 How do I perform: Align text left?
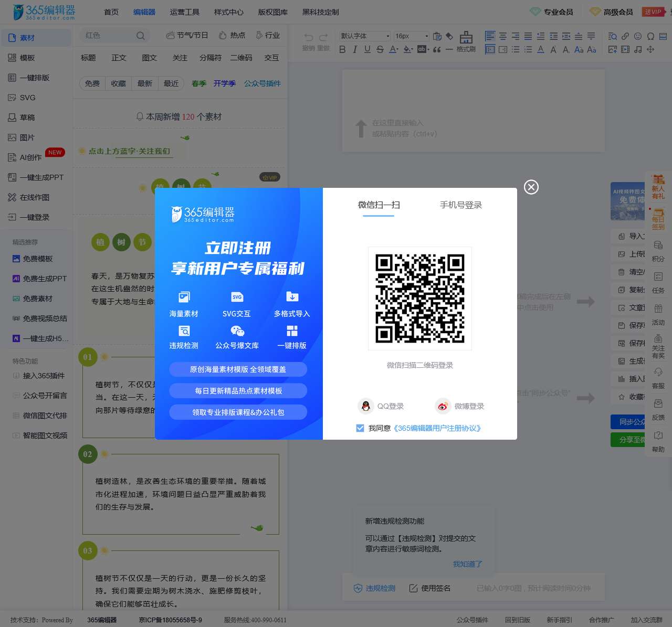point(490,36)
